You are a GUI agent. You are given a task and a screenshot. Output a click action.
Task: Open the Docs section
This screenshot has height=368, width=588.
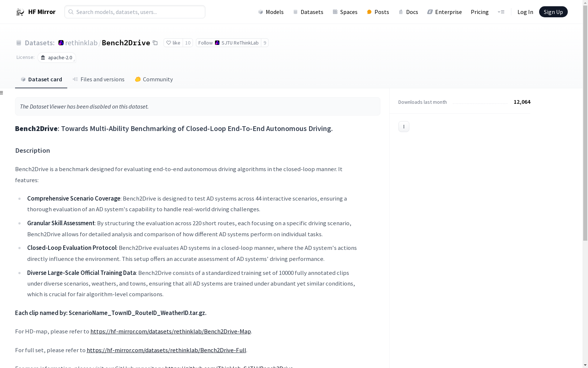[408, 12]
